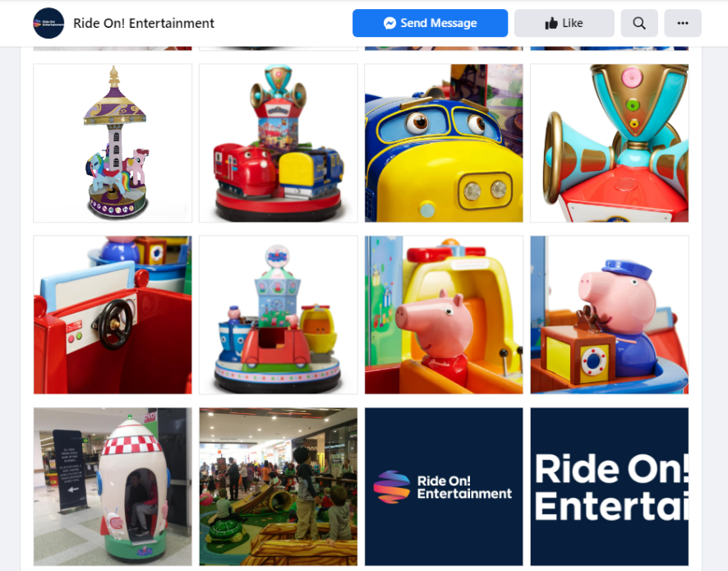Open the large Ride On! Entertainment text image
This screenshot has width=728, height=571.
click(609, 486)
